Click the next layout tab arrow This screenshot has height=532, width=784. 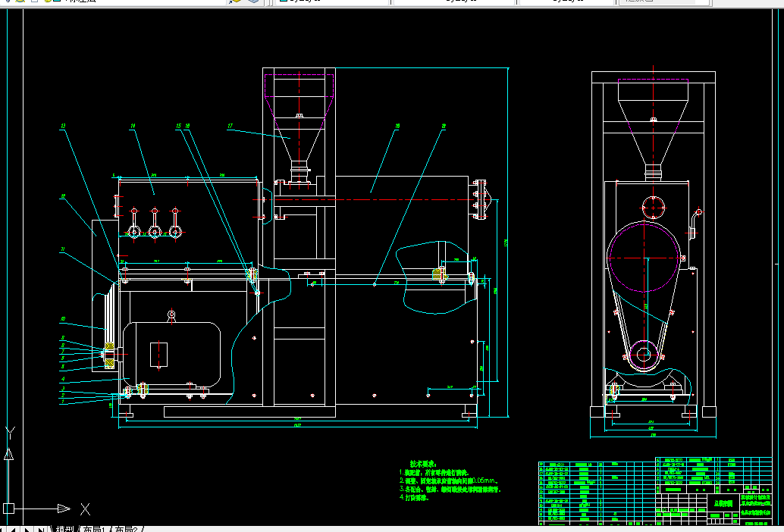tap(27, 530)
